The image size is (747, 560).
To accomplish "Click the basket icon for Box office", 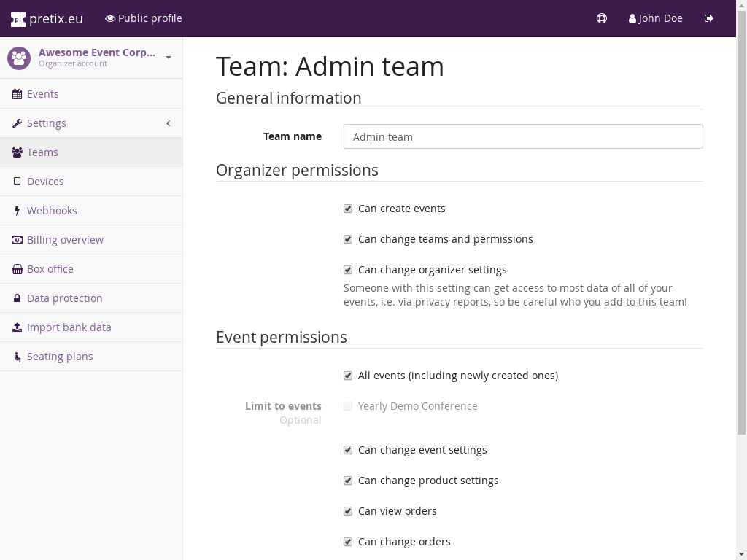I will 17,269.
